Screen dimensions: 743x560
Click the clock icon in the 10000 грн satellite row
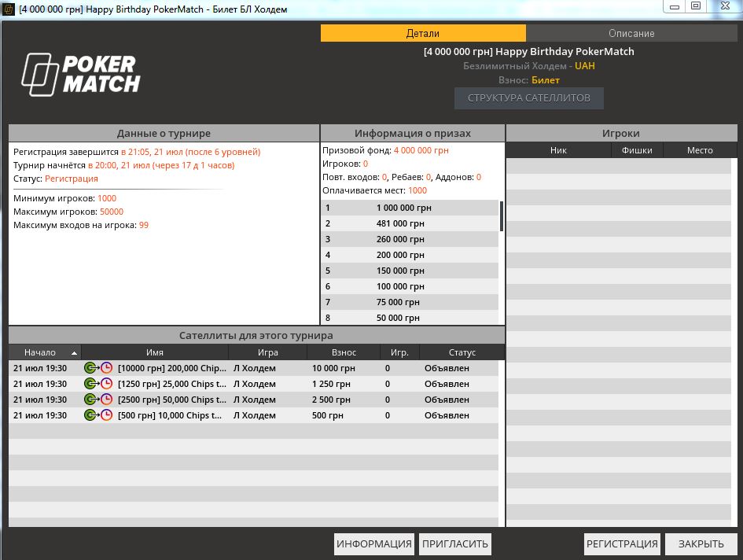pyautogui.click(x=107, y=368)
